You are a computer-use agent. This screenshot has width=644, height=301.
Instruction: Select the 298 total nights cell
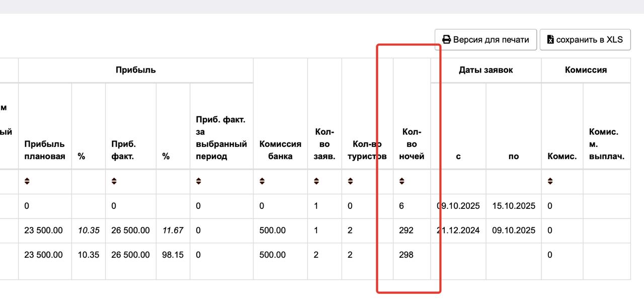(x=406, y=255)
